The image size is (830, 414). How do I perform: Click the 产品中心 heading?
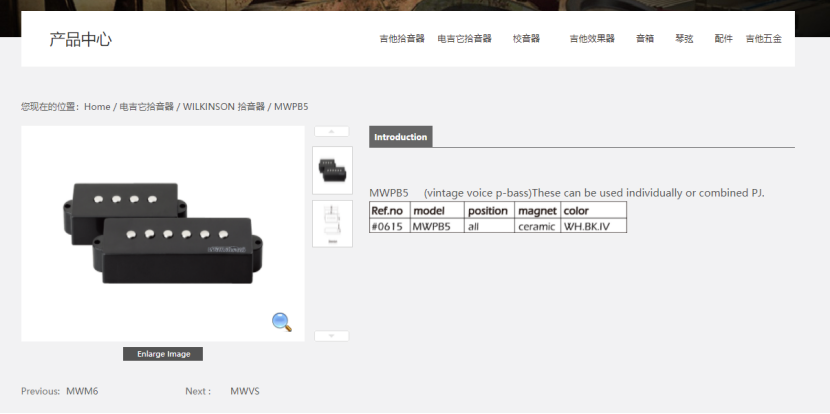(x=80, y=39)
